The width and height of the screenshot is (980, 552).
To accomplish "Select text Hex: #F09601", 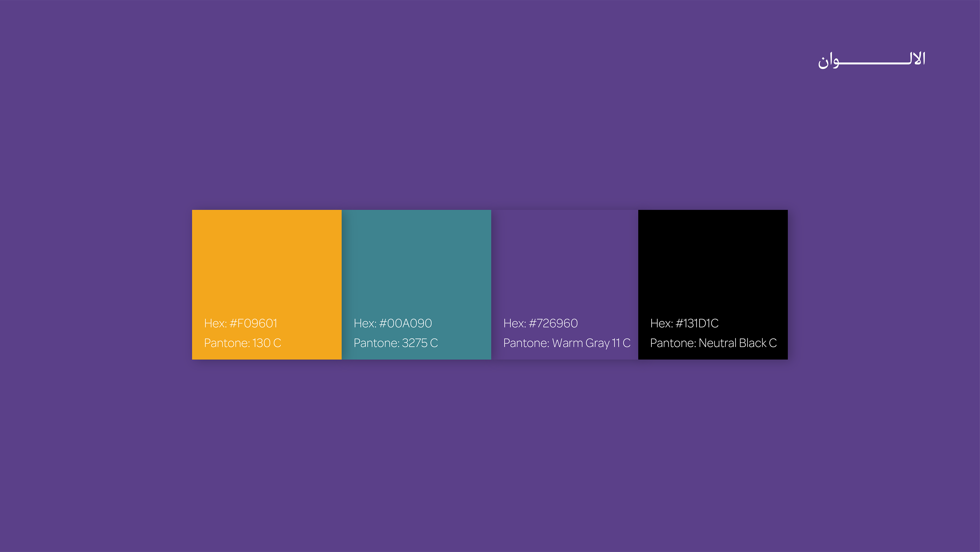I will click(x=241, y=323).
